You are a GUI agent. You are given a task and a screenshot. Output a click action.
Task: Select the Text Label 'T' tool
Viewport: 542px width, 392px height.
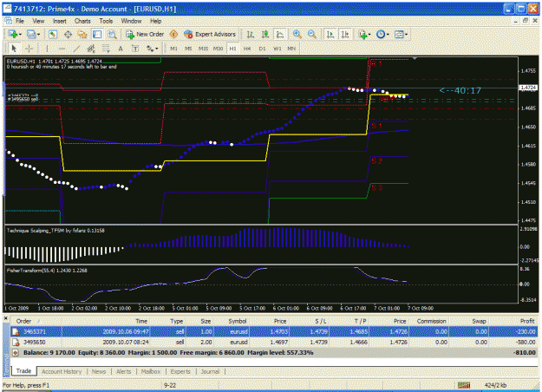click(x=135, y=49)
